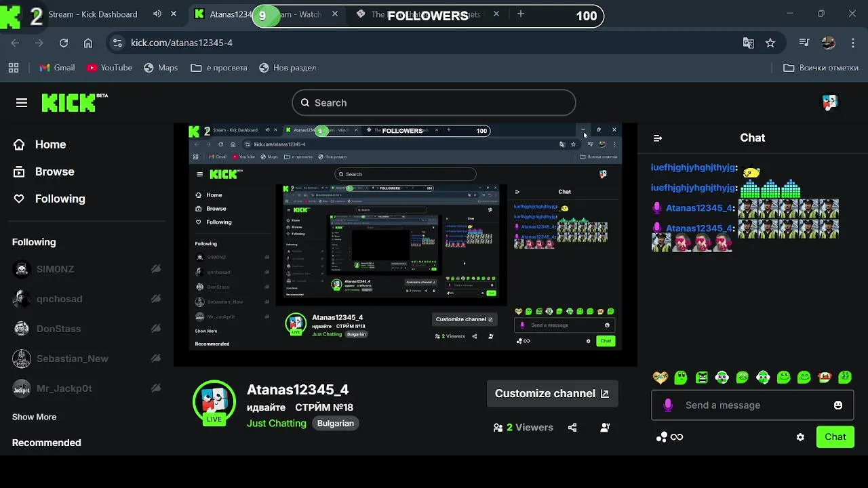Translate this page icon
Viewport: 868px width, 488px height.
click(749, 43)
